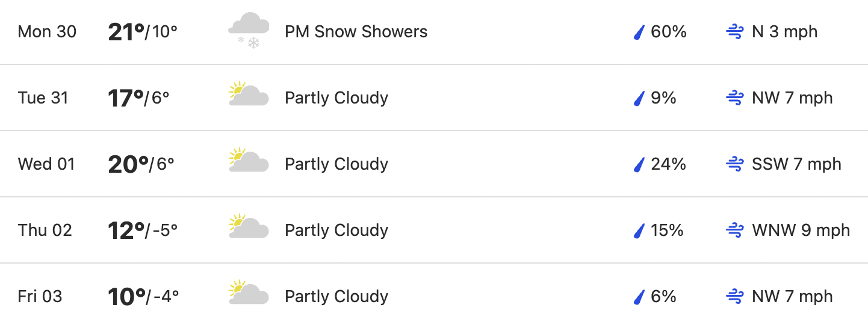Click the raindrop icon beside 24%
The width and height of the screenshot is (868, 325).
(639, 164)
